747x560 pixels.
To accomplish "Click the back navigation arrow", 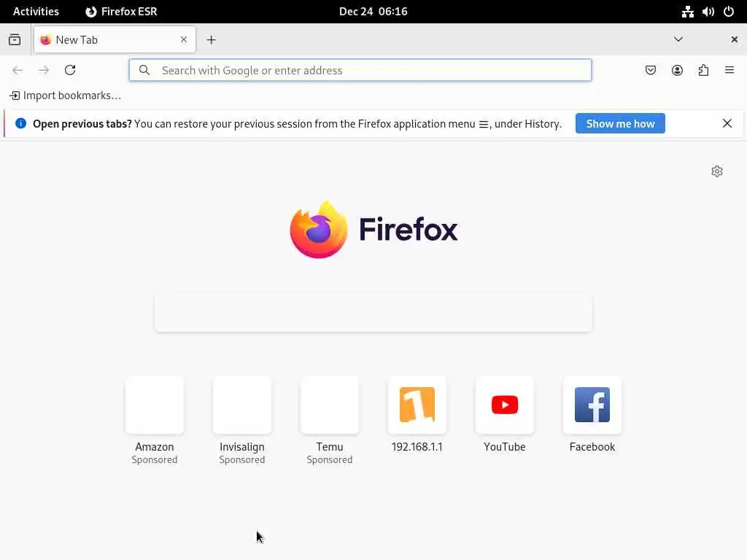I will point(18,71).
